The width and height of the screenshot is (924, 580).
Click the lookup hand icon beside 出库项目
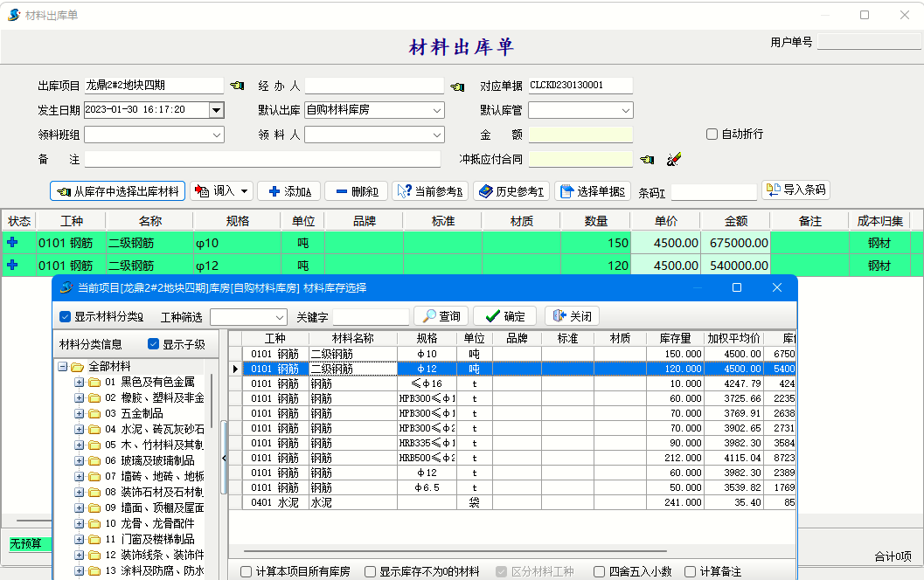coord(237,86)
